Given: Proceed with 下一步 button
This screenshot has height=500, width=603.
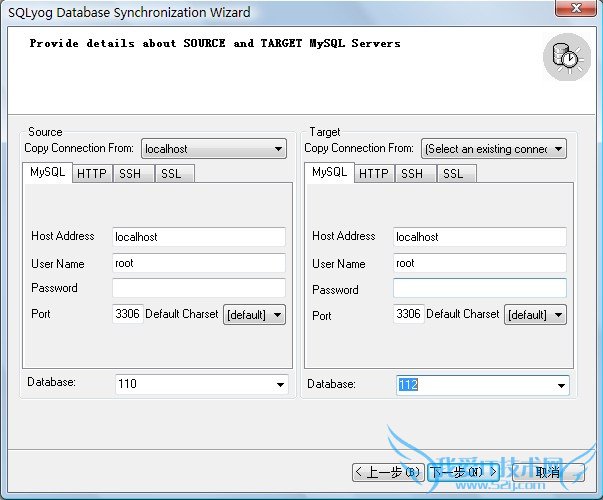Looking at the screenshot, I should pyautogui.click(x=463, y=472).
